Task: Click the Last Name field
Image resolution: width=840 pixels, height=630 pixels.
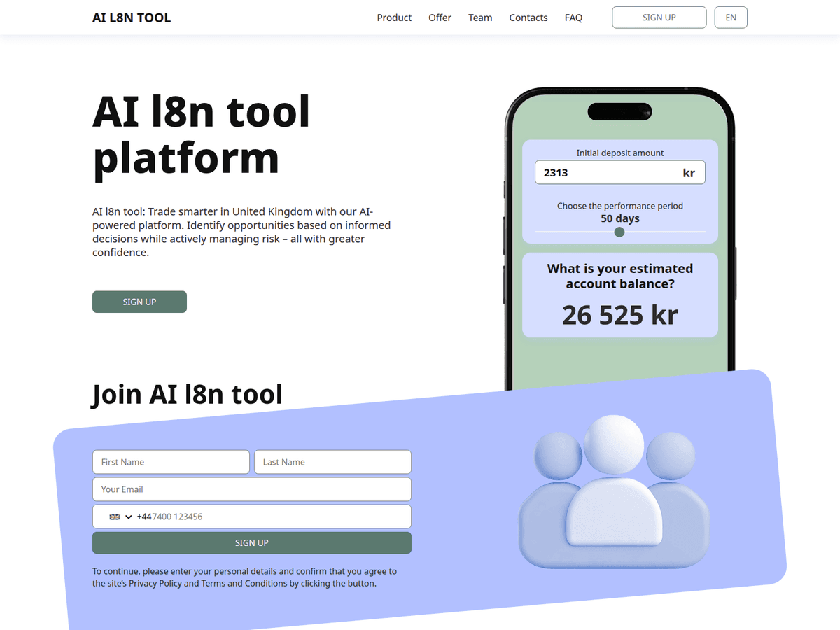Action: [332, 462]
